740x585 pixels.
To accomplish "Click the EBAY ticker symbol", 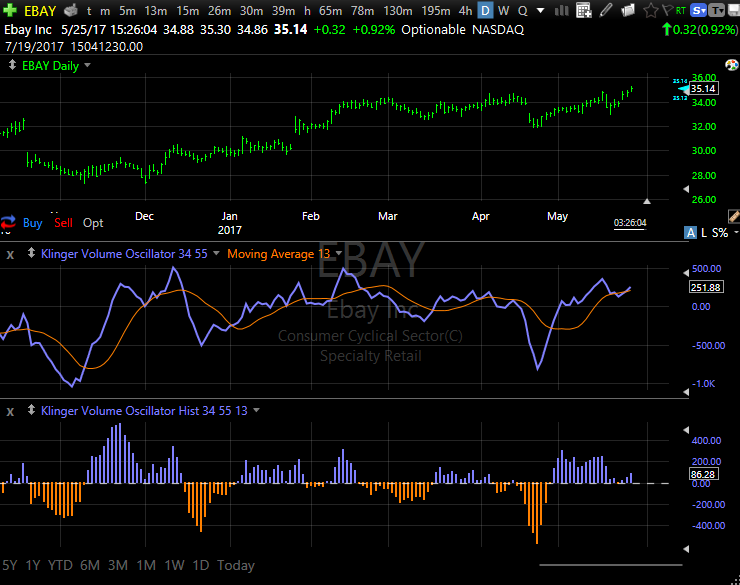I will 40,10.
